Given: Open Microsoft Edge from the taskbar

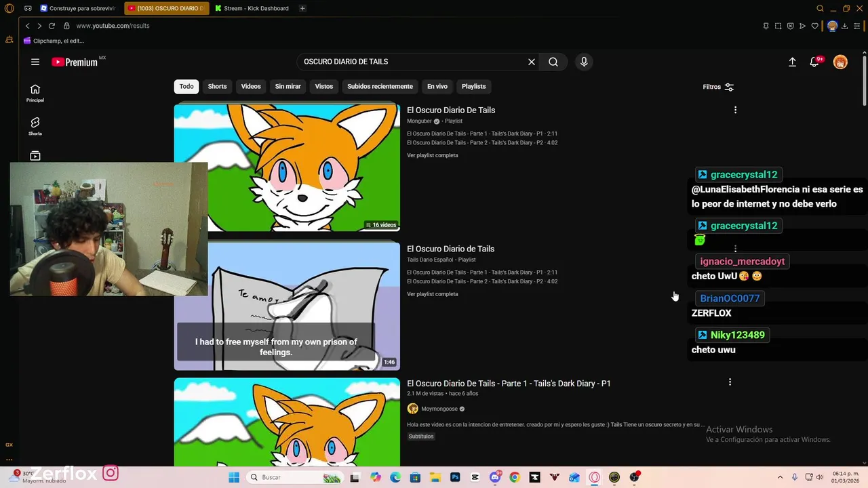Looking at the screenshot, I should (x=395, y=477).
